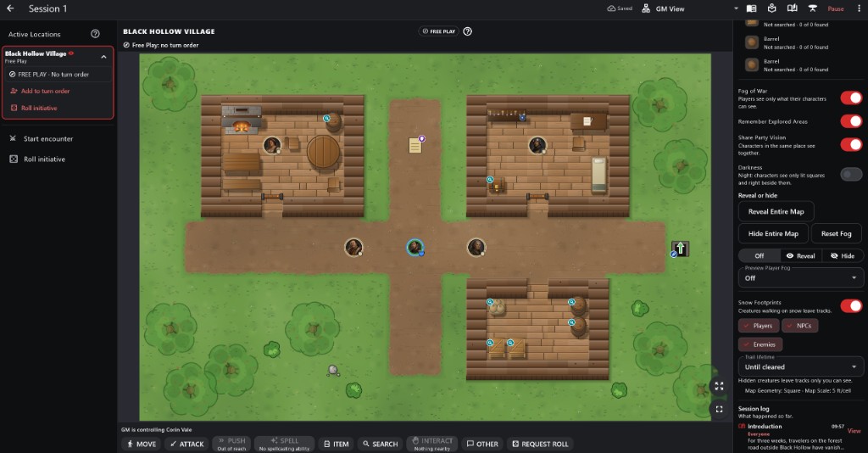Select the character token on the west road
Screen dimensions: 868x453
(x=353, y=247)
